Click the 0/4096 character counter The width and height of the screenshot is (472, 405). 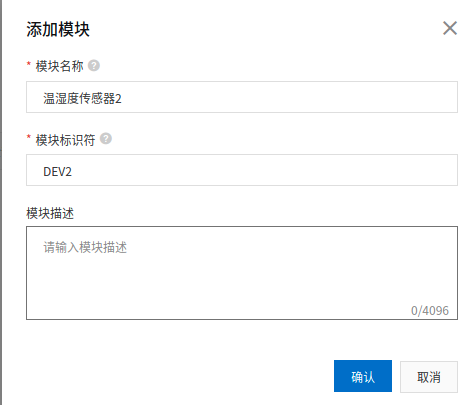coord(430,310)
